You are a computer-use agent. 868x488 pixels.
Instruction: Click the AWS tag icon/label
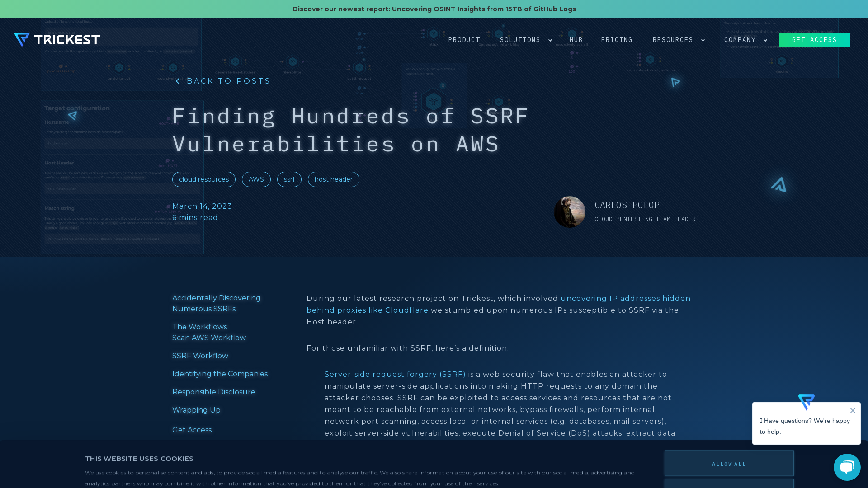tap(256, 179)
